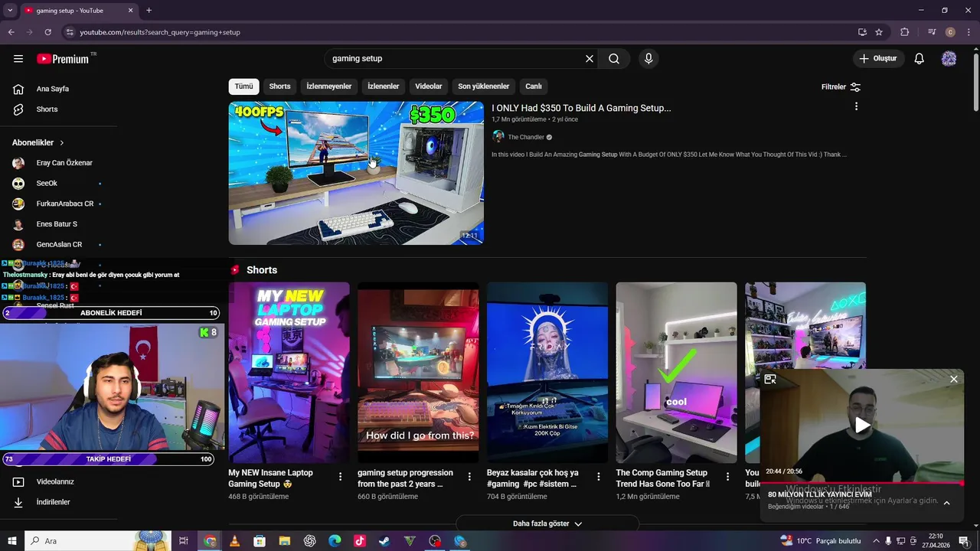
Task: Open options for My NEW Insane Laptop short
Action: coord(341,476)
